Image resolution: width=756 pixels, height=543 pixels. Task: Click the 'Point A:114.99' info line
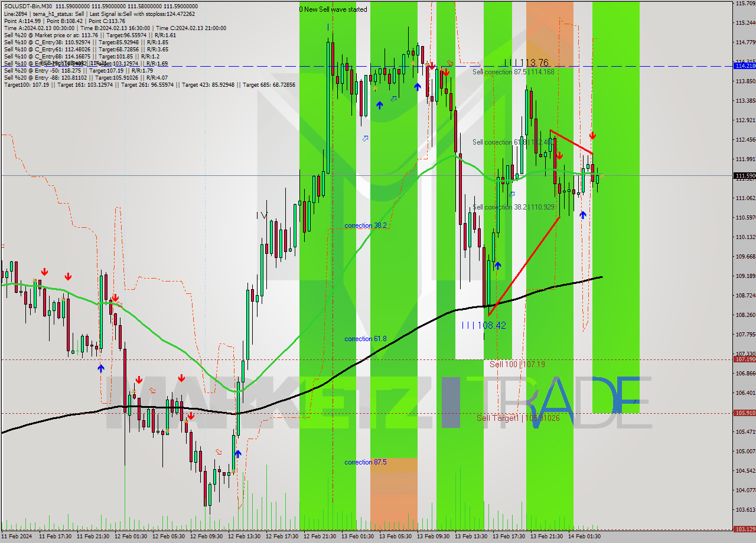tap(64, 21)
